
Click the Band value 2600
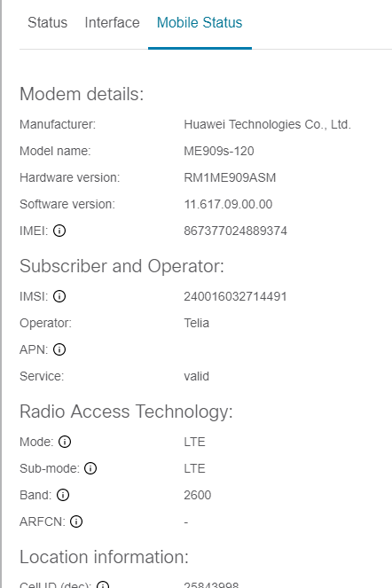[x=197, y=495]
